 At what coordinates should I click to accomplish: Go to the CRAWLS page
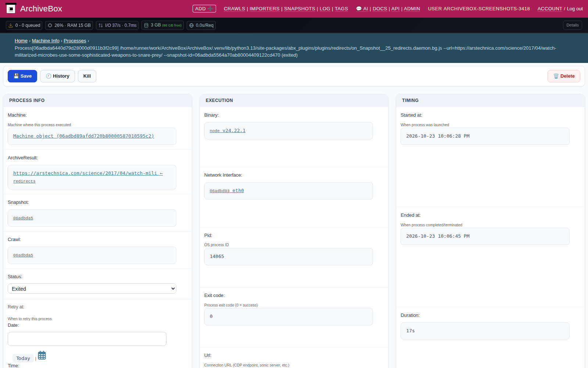[x=234, y=8]
